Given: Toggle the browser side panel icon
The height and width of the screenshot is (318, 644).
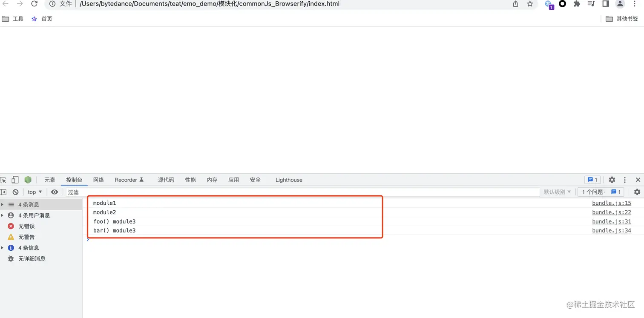Looking at the screenshot, I should pyautogui.click(x=605, y=4).
